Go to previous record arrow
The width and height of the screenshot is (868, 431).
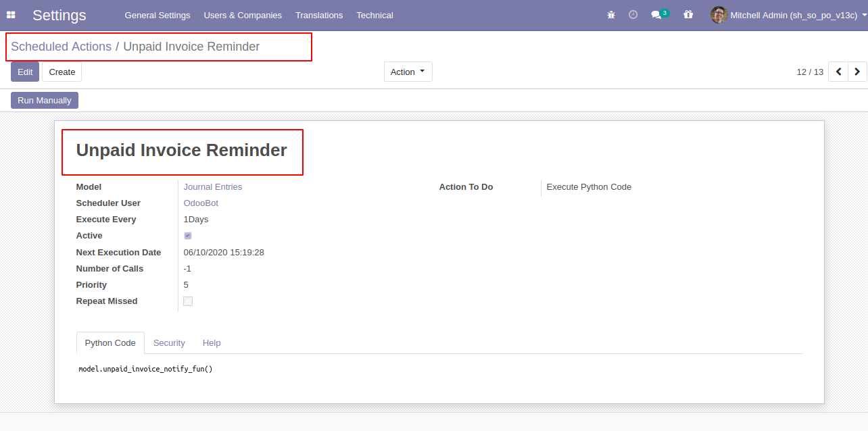tap(838, 72)
